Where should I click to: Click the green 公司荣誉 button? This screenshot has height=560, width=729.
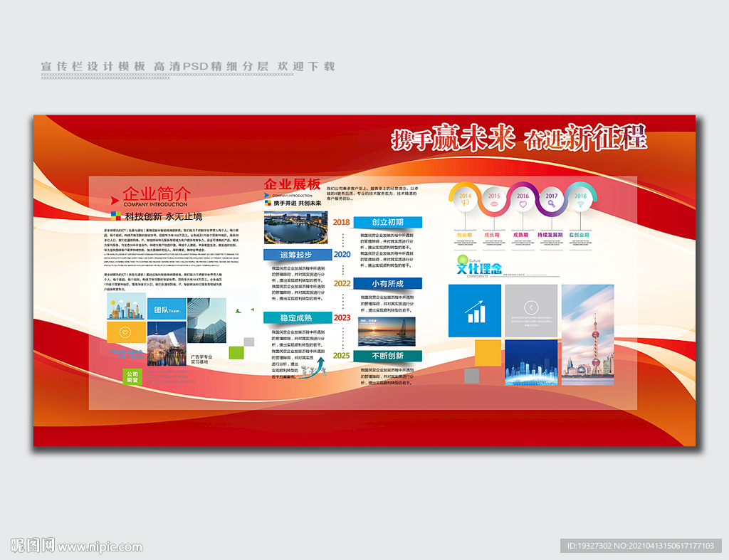click(134, 376)
